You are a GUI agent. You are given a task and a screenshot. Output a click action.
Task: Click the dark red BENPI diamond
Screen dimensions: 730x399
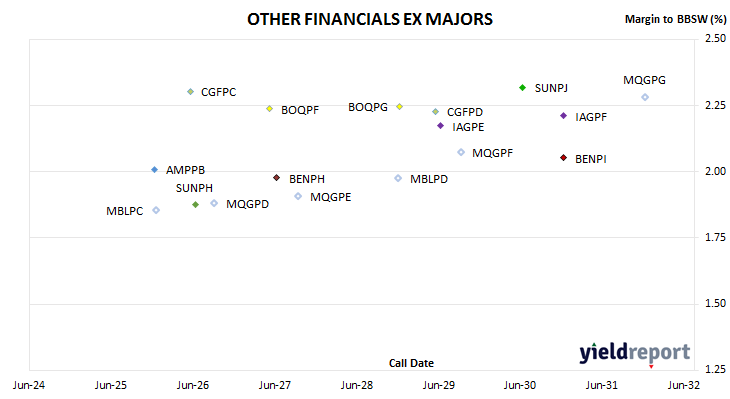click(x=563, y=158)
